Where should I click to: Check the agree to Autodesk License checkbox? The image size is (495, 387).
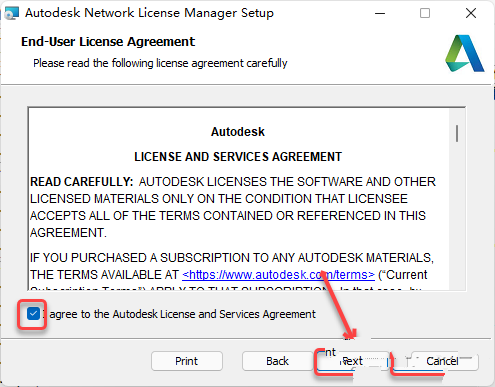tap(33, 314)
